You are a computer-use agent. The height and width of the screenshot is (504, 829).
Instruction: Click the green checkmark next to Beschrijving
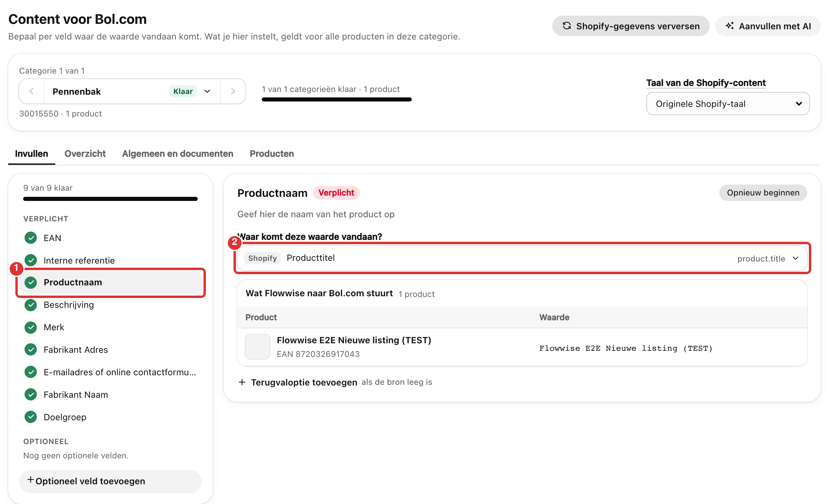31,305
